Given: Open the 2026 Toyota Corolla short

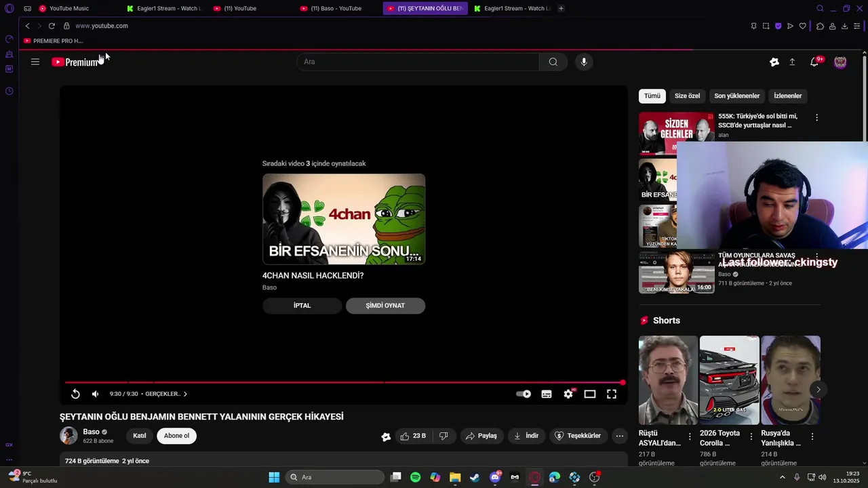Looking at the screenshot, I should [x=729, y=380].
